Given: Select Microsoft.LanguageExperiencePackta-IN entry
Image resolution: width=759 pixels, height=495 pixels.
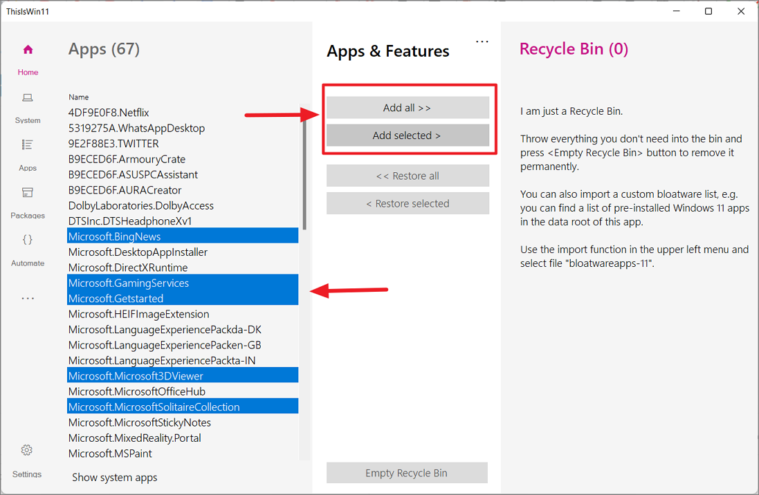Looking at the screenshot, I should click(182, 360).
